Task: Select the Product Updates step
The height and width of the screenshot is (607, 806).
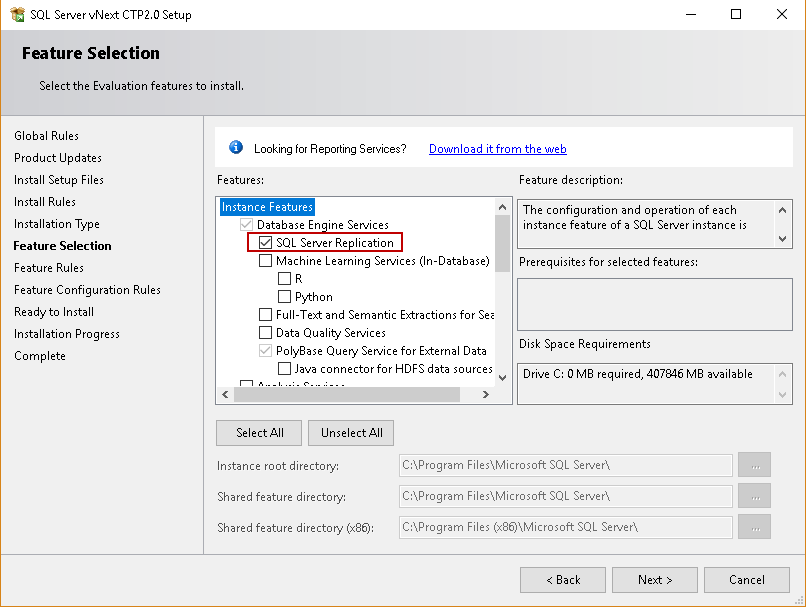Action: (x=58, y=158)
